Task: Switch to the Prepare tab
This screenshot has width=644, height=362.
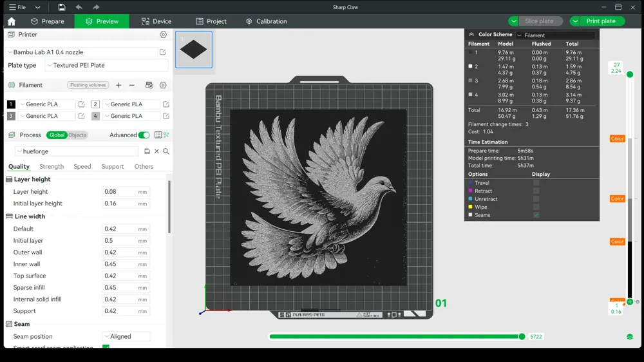Action: pos(47,21)
